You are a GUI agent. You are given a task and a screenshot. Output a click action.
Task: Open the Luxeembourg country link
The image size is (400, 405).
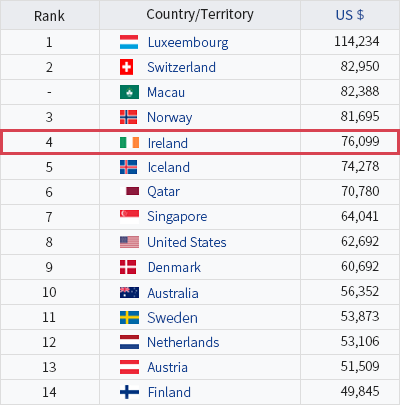point(188,43)
